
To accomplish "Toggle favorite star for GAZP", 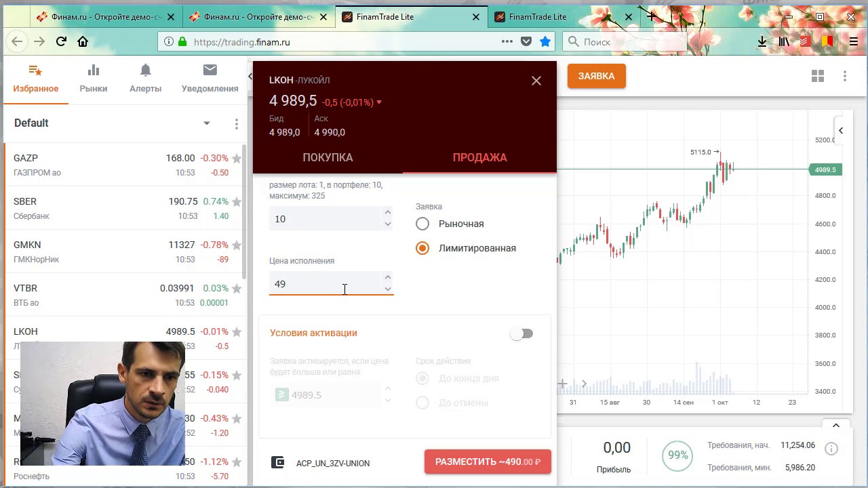I will (237, 159).
